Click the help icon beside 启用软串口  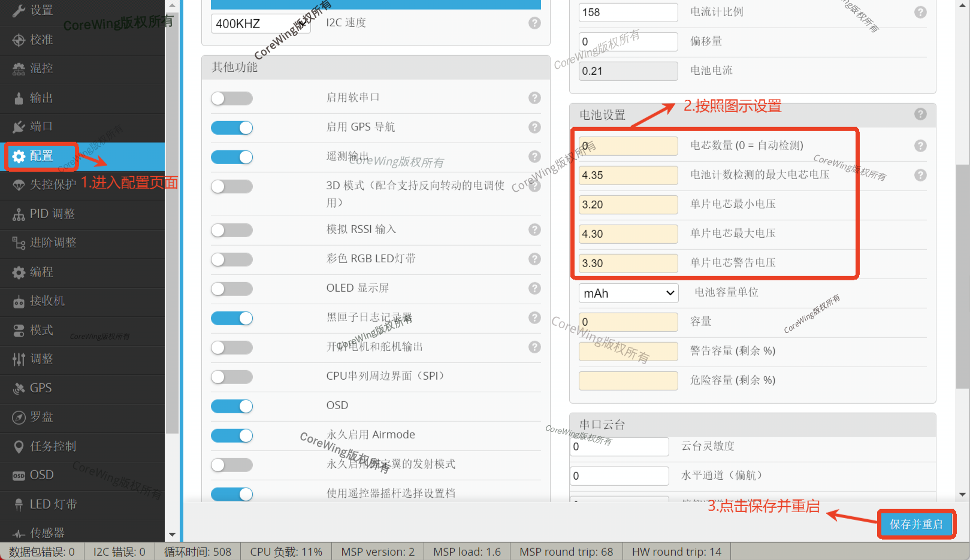point(534,98)
